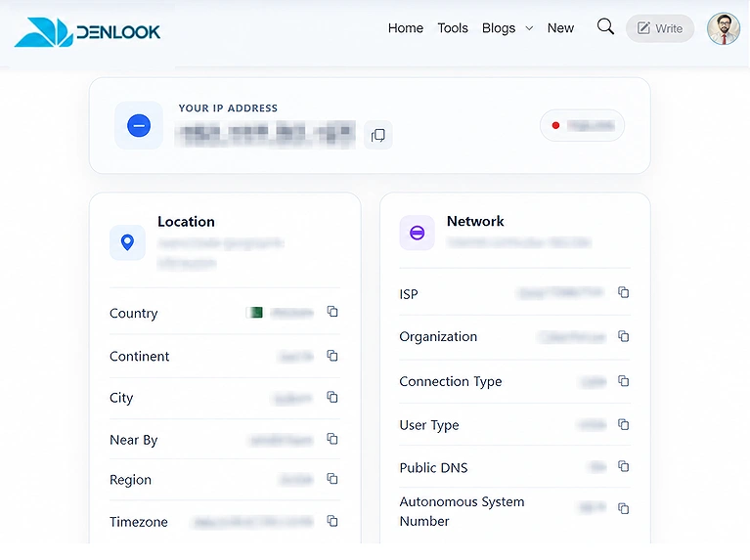Select the "User Type" row label

coord(429,425)
